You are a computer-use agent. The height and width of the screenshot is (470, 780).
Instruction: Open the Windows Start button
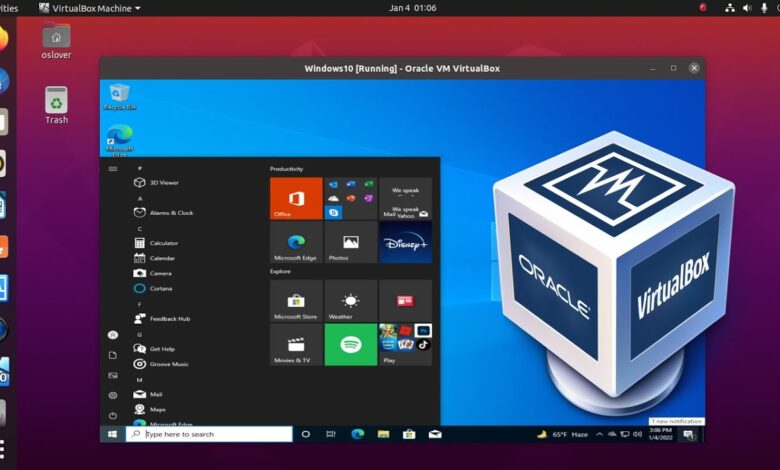(112, 434)
